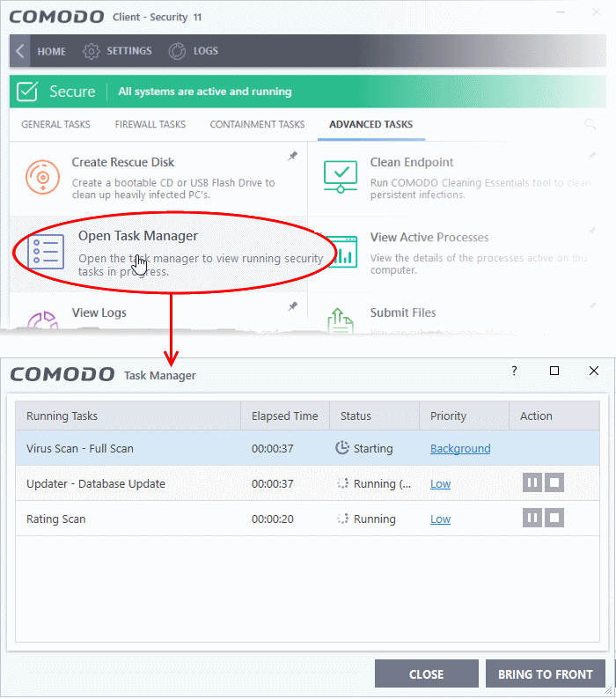Click the Open Task Manager list icon
Image resolution: width=616 pixels, height=699 pixels.
[46, 252]
